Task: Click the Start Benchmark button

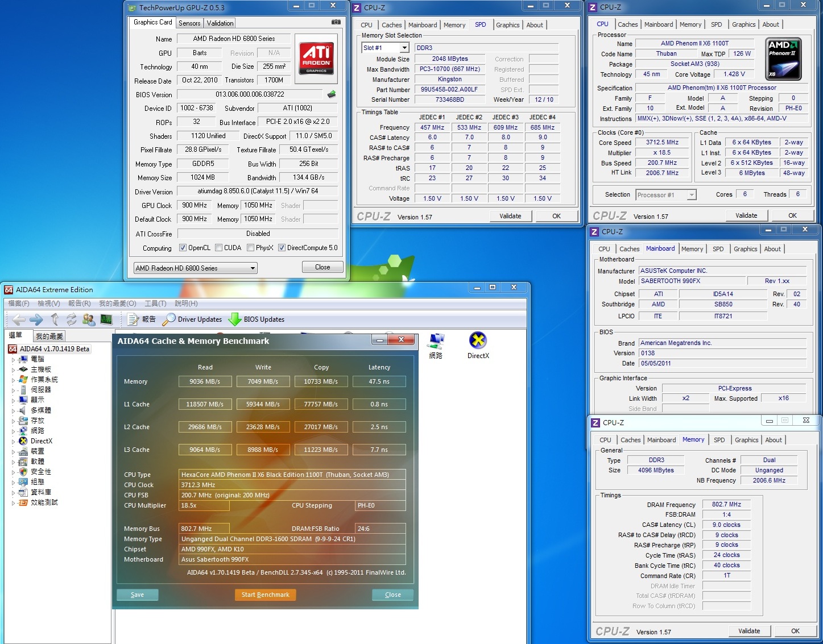Action: 265,595
